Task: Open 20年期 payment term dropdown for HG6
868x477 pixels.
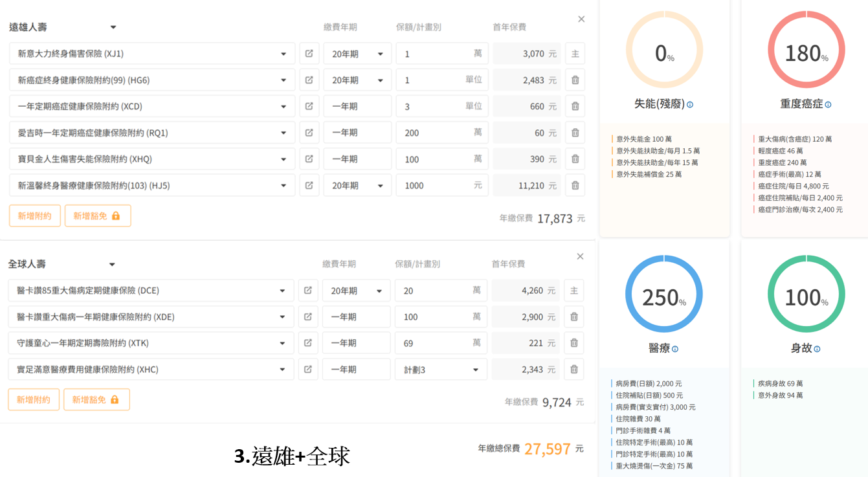Action: (x=357, y=80)
